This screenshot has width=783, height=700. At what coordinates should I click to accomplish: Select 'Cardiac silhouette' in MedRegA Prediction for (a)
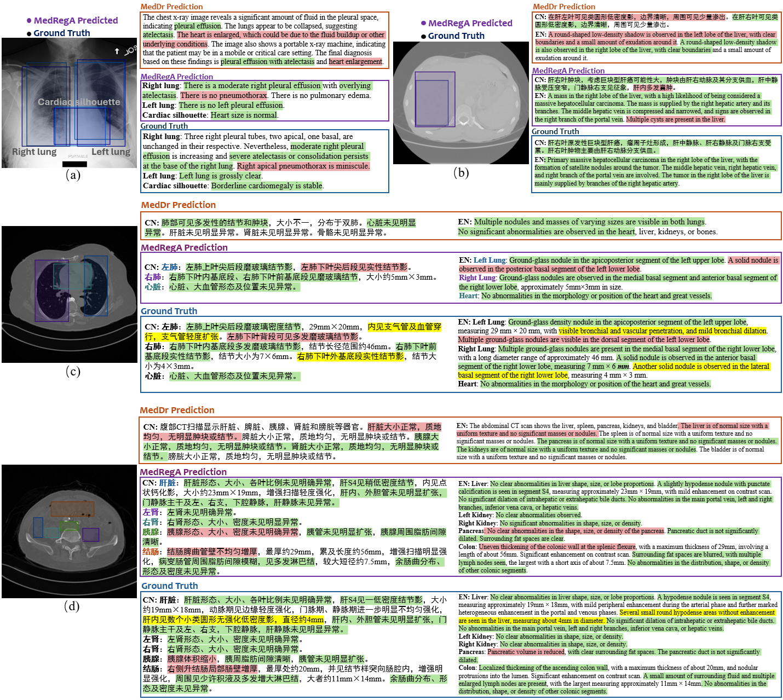click(175, 115)
